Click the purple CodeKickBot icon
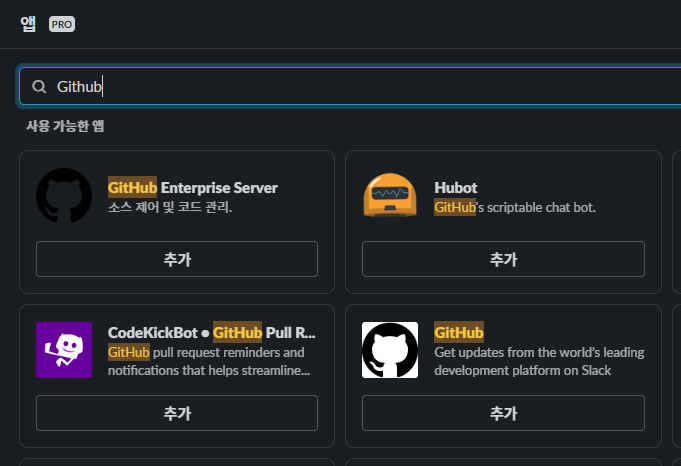 pos(64,350)
